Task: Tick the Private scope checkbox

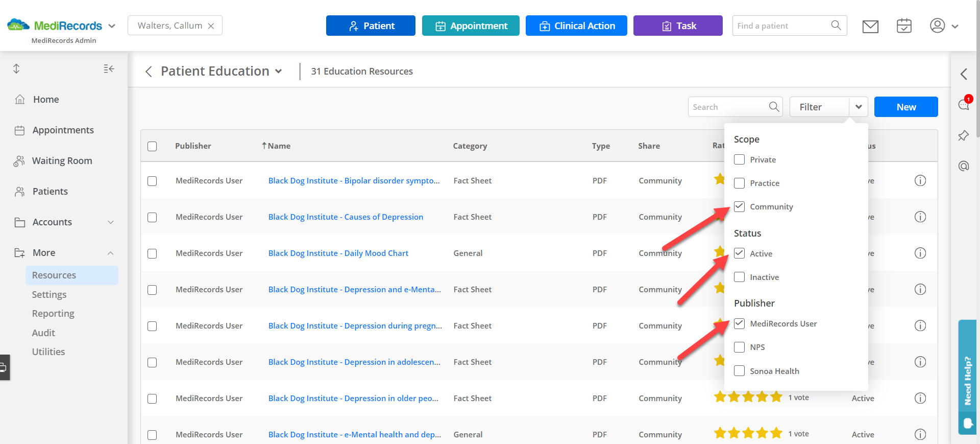Action: [739, 159]
